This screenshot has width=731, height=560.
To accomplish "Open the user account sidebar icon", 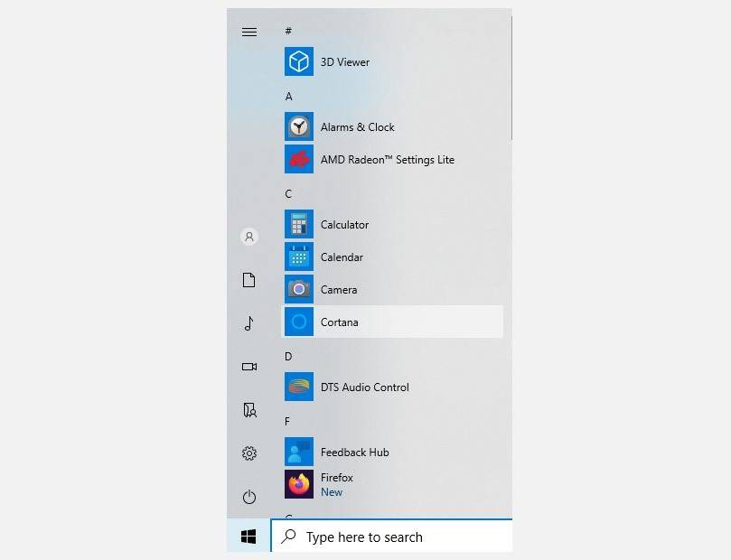I will click(x=249, y=237).
